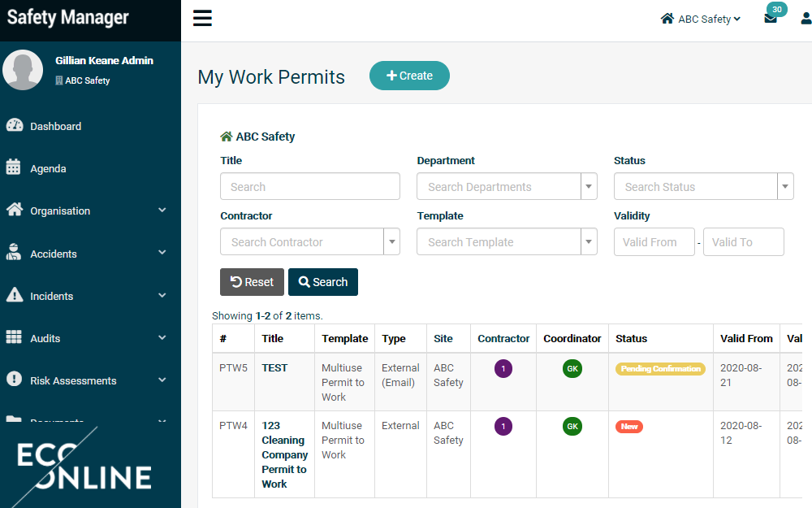Expand the Accidents menu chevron

tap(162, 253)
